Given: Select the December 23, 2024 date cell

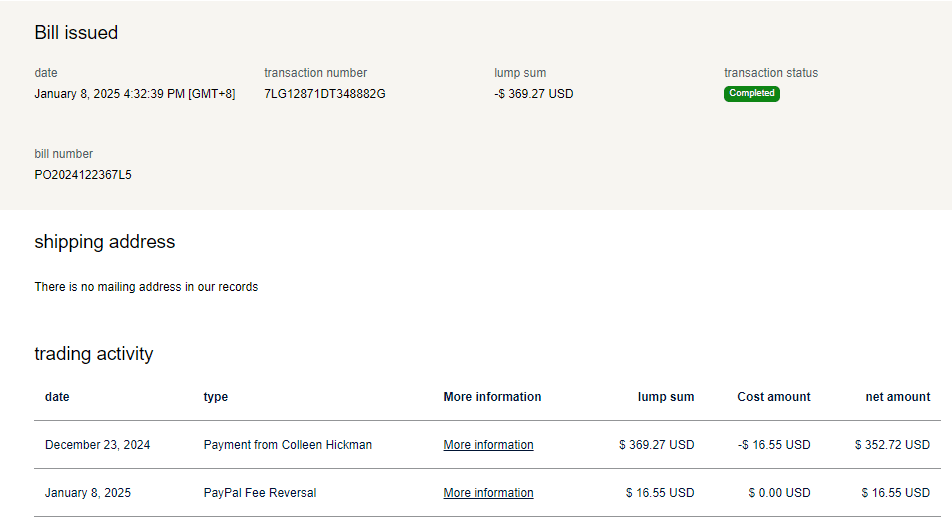Looking at the screenshot, I should (x=97, y=445).
